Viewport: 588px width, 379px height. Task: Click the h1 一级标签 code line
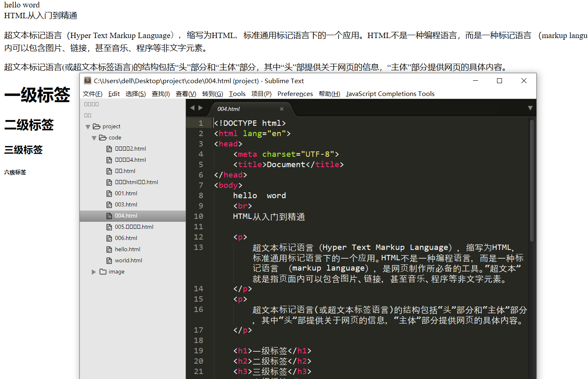click(x=272, y=350)
